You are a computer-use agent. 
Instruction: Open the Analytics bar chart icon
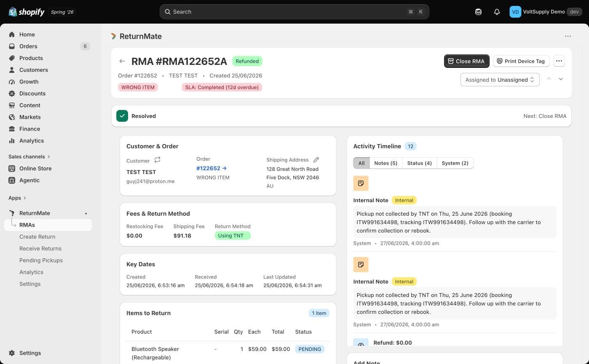pyautogui.click(x=12, y=141)
